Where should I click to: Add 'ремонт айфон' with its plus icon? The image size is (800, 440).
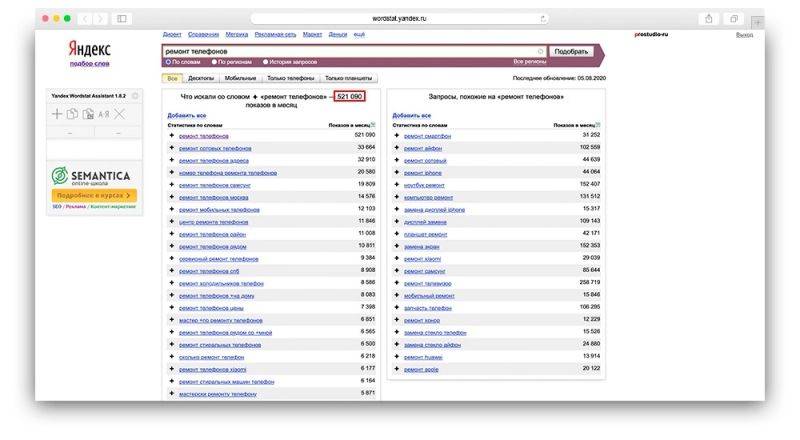tap(396, 148)
